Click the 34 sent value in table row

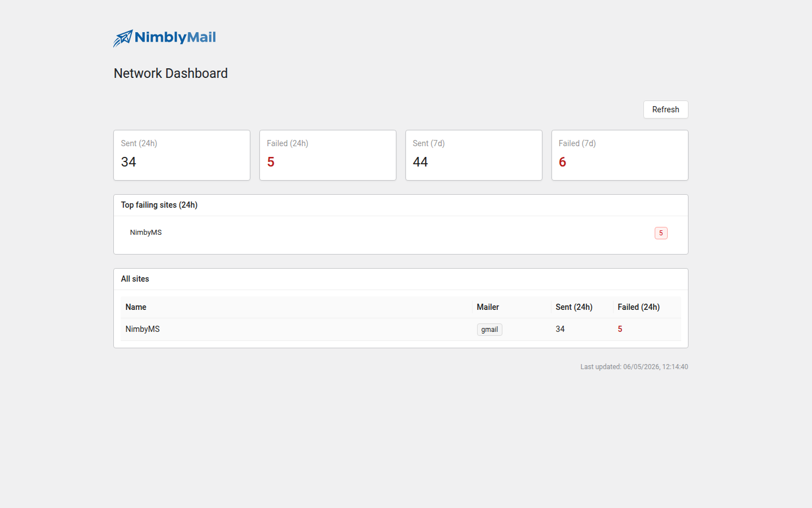(x=560, y=329)
